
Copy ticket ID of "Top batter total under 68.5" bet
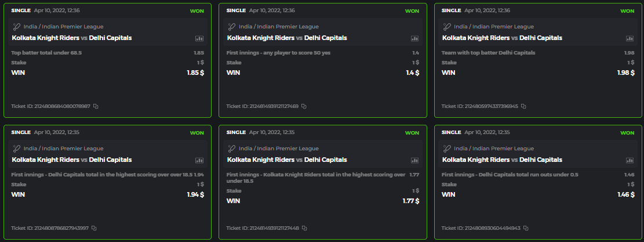point(96,106)
